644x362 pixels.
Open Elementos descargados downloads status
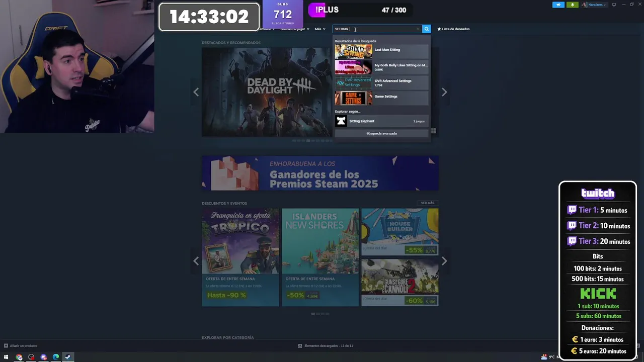tap(326, 346)
